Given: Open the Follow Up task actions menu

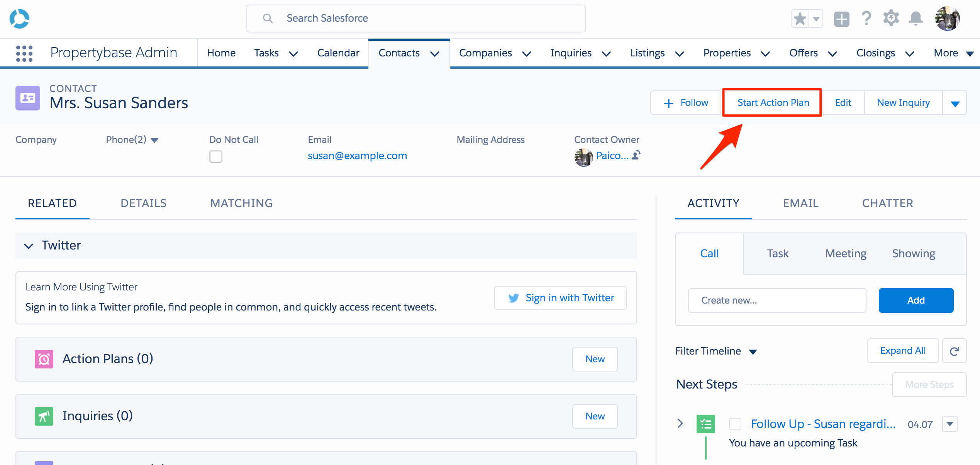Looking at the screenshot, I should tap(950, 424).
